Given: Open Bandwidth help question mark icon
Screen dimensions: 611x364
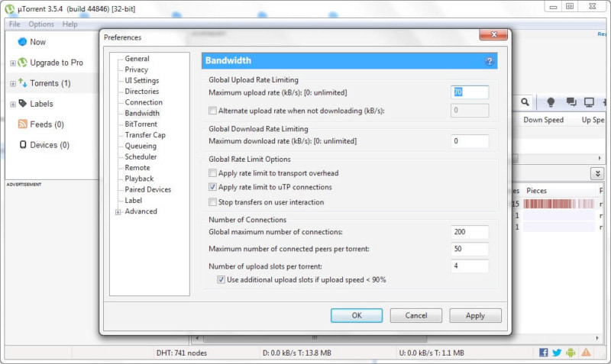Looking at the screenshot, I should 490,61.
